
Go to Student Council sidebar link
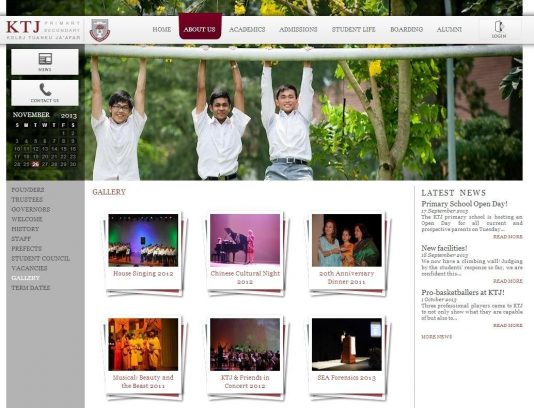pyautogui.click(x=41, y=258)
